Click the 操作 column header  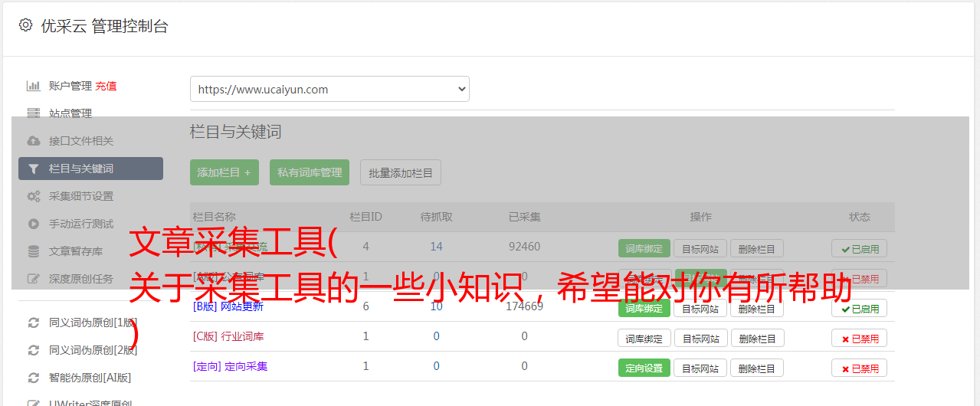click(701, 217)
